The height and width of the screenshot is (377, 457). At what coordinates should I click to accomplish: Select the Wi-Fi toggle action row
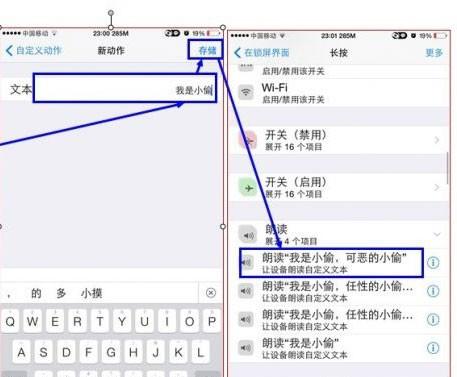pyautogui.click(x=339, y=93)
